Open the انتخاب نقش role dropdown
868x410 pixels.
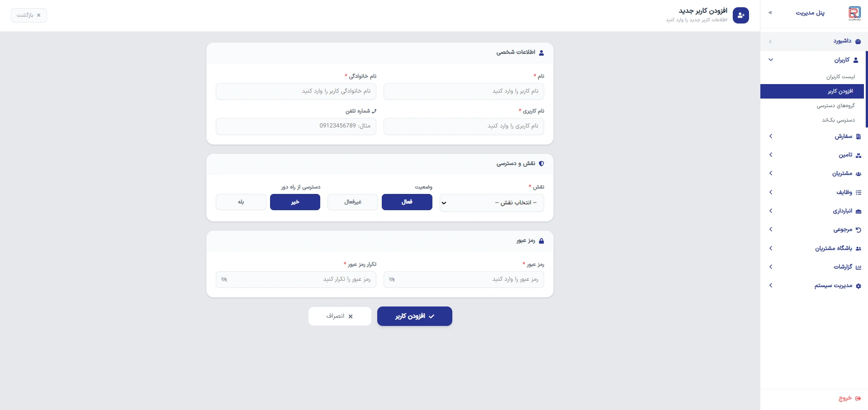point(492,203)
